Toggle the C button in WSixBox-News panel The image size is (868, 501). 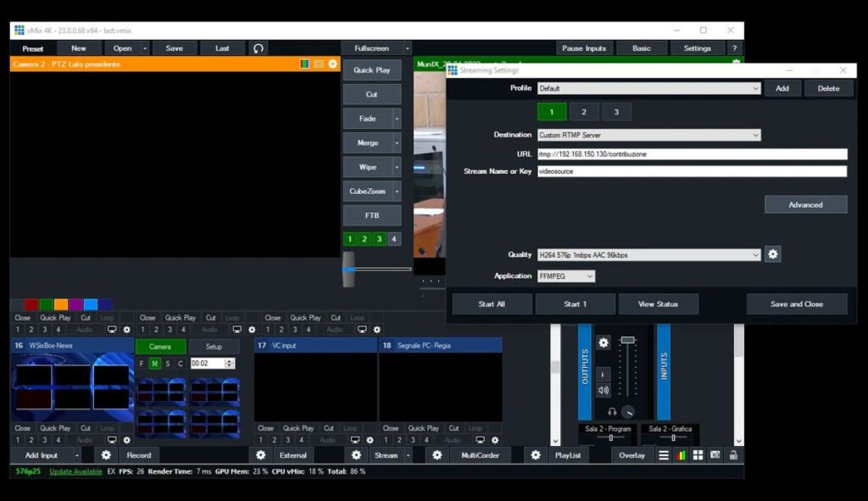click(181, 364)
